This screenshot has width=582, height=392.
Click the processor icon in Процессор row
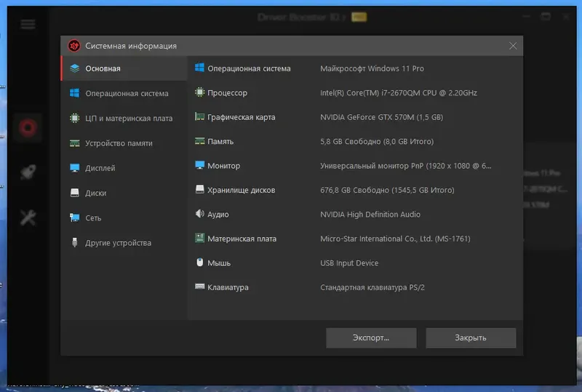[199, 92]
